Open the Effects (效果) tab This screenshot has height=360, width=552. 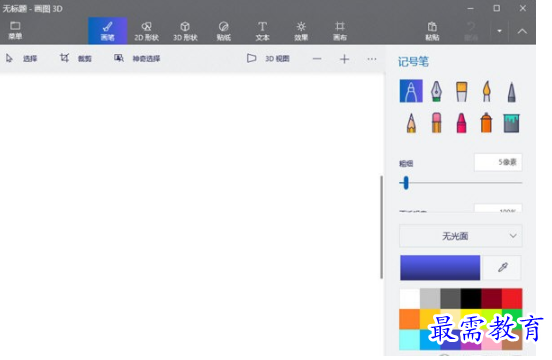[301, 31]
